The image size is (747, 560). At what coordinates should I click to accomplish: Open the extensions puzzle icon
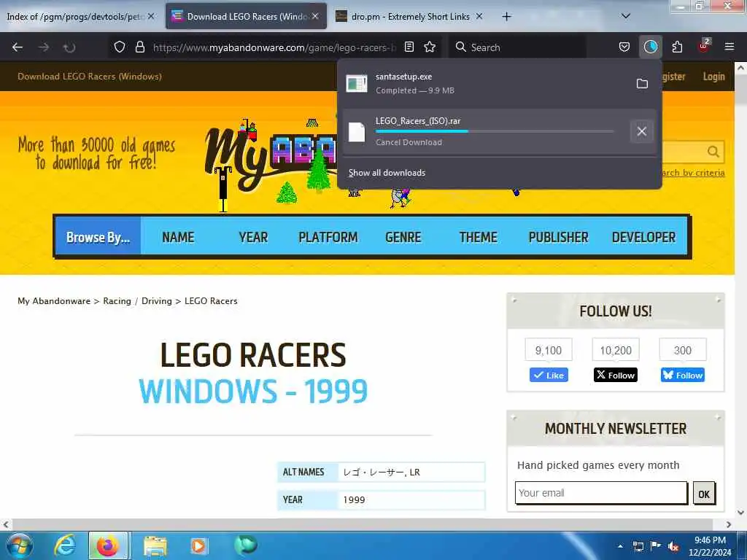pyautogui.click(x=677, y=47)
